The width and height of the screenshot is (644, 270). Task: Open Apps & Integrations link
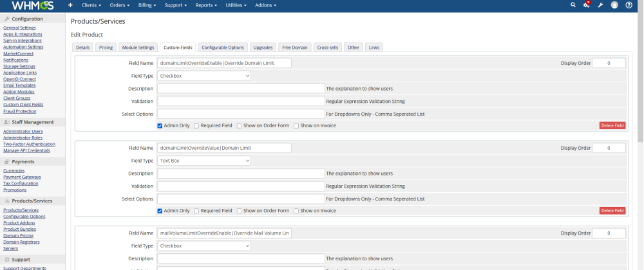click(23, 35)
